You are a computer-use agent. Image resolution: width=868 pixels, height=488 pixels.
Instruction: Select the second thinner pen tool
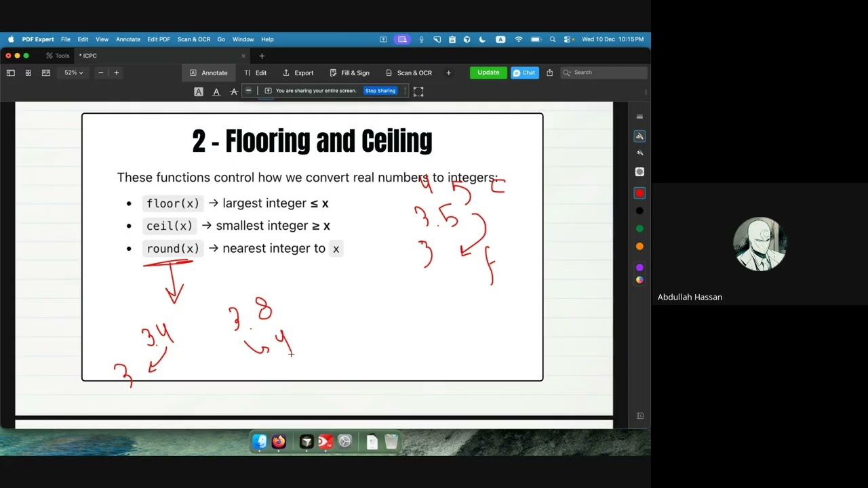coord(639,153)
